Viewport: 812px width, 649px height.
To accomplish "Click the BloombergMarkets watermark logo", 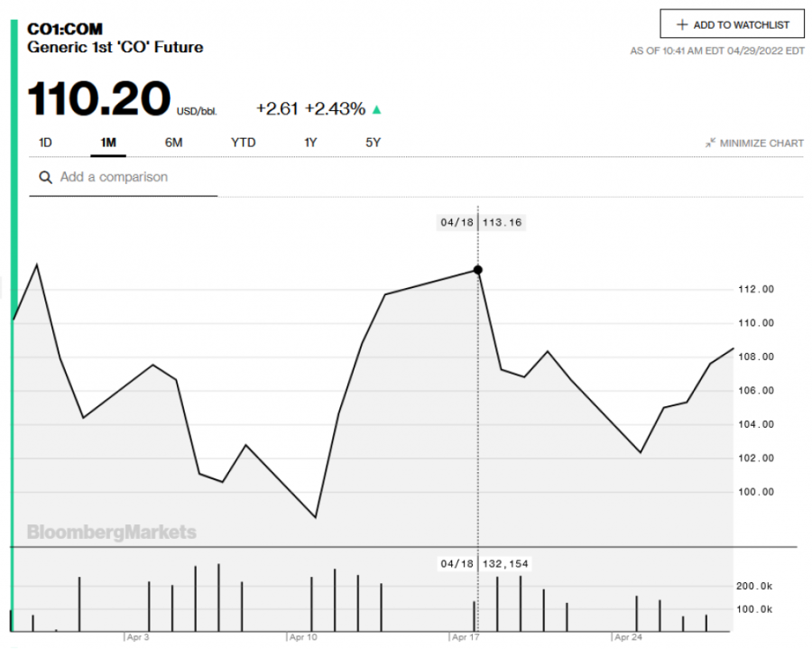I will (x=111, y=532).
